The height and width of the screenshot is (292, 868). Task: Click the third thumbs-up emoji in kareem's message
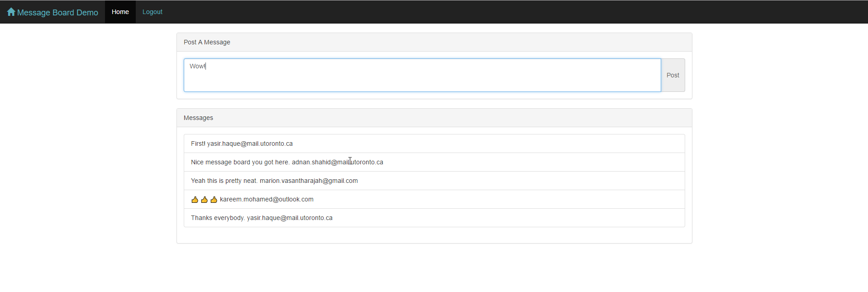tap(214, 200)
